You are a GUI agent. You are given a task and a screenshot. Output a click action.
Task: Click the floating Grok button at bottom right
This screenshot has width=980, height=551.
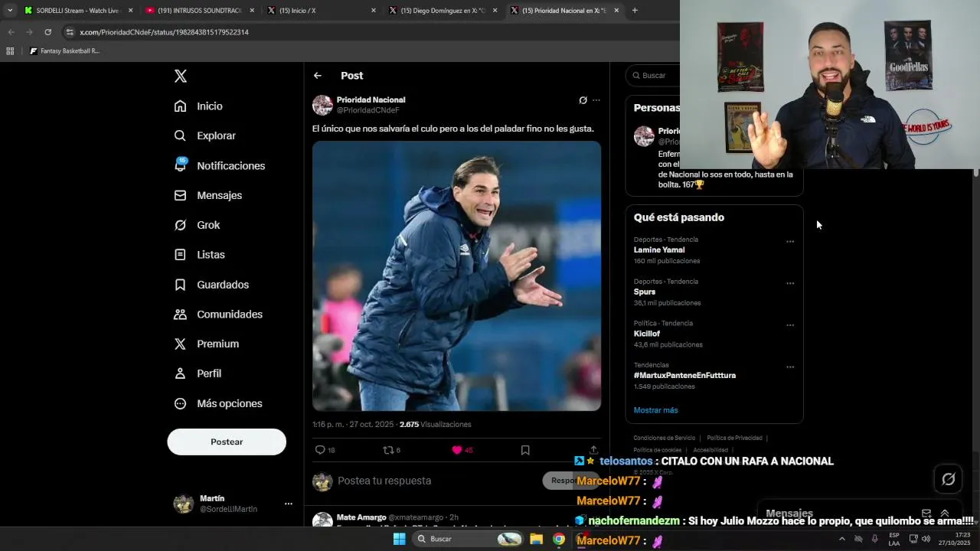click(949, 479)
